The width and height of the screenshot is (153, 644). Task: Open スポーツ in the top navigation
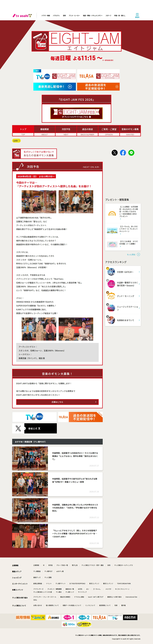click(x=108, y=16)
